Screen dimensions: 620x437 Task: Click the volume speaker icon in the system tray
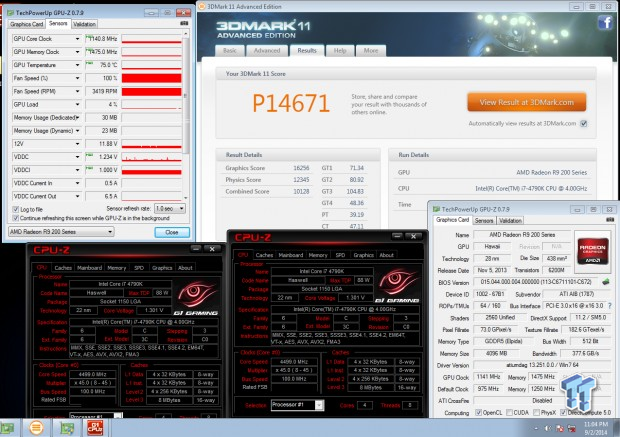pos(548,428)
